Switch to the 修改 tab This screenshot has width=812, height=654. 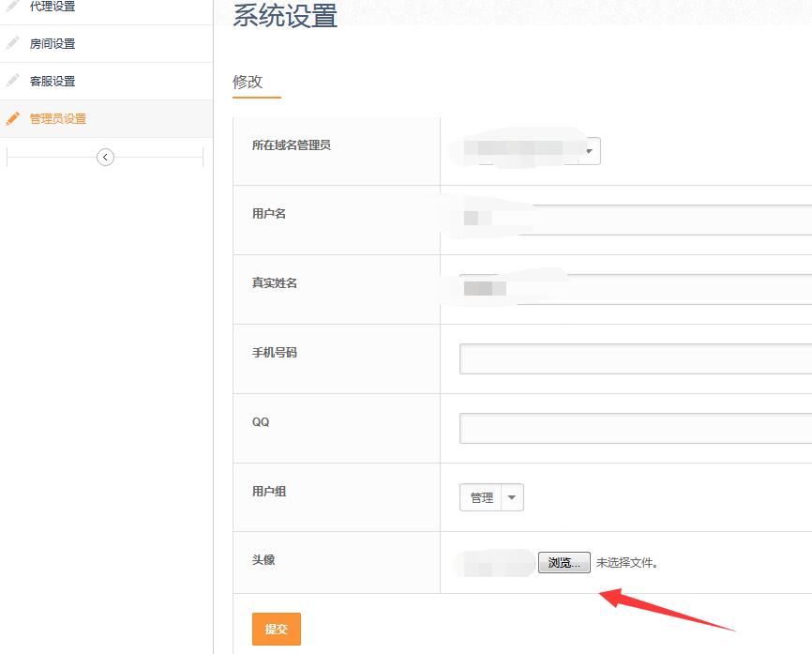click(x=248, y=82)
